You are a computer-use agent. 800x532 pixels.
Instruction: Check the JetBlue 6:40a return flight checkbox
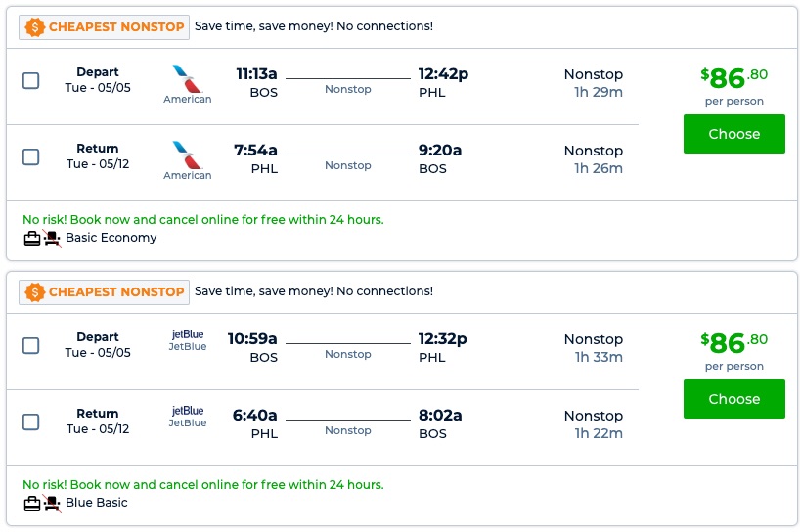(x=31, y=421)
